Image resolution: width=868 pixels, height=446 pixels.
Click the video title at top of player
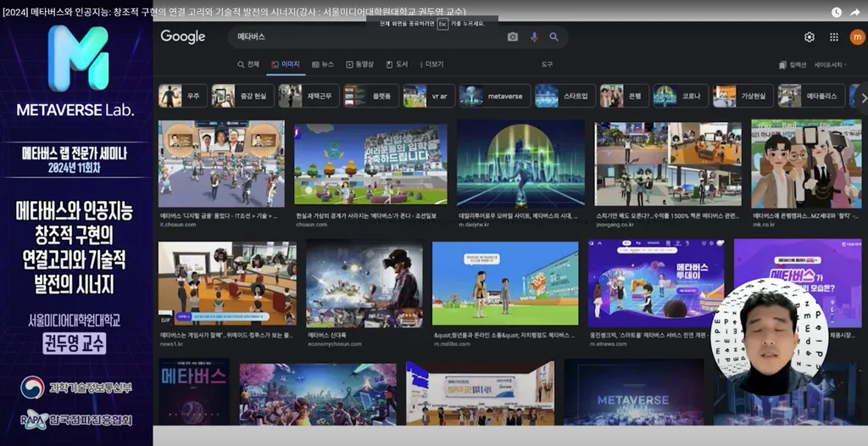(x=234, y=12)
